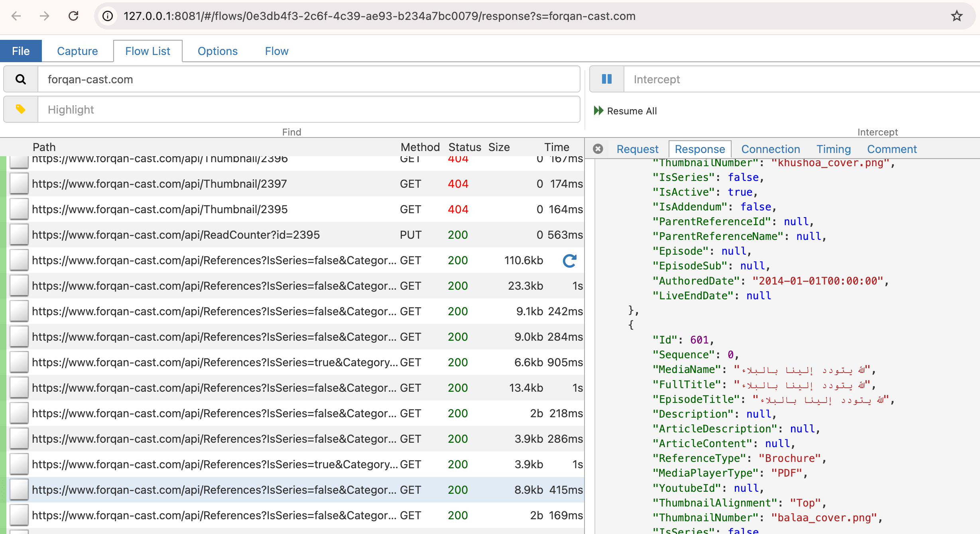Check the box for the 6.6kb References row

(x=19, y=362)
